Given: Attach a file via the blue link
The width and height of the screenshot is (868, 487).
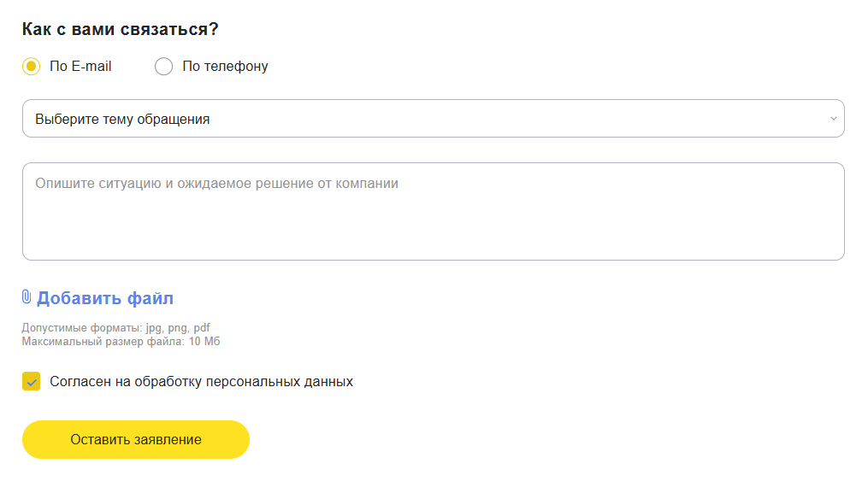Looking at the screenshot, I should click(104, 298).
